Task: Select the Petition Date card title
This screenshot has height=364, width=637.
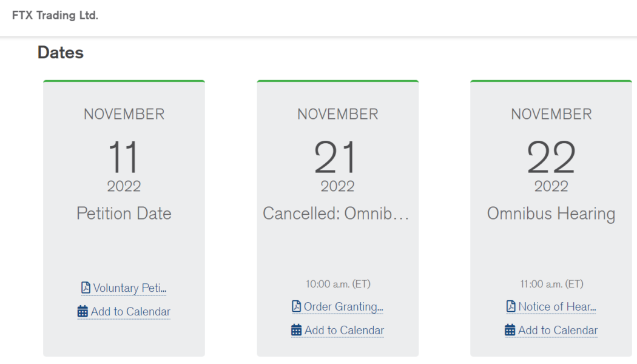Action: [x=124, y=214]
